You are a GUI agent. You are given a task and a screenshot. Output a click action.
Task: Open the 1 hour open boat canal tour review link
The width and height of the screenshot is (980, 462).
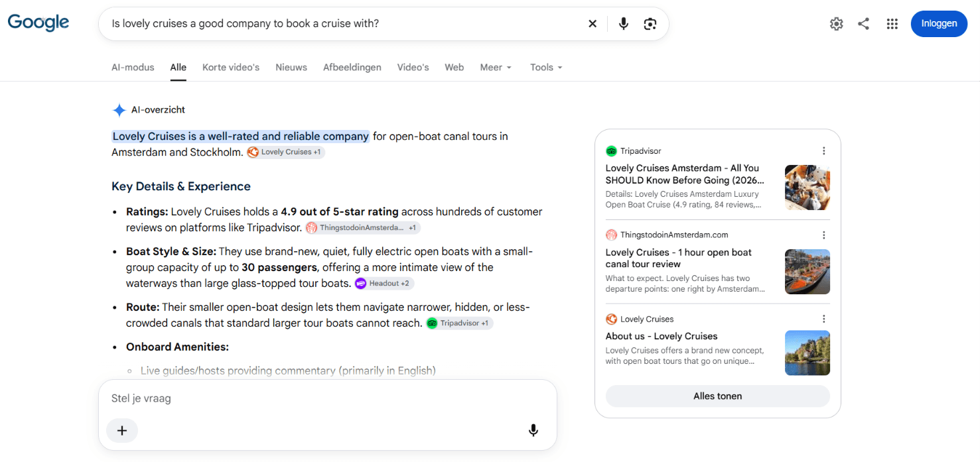(x=679, y=259)
